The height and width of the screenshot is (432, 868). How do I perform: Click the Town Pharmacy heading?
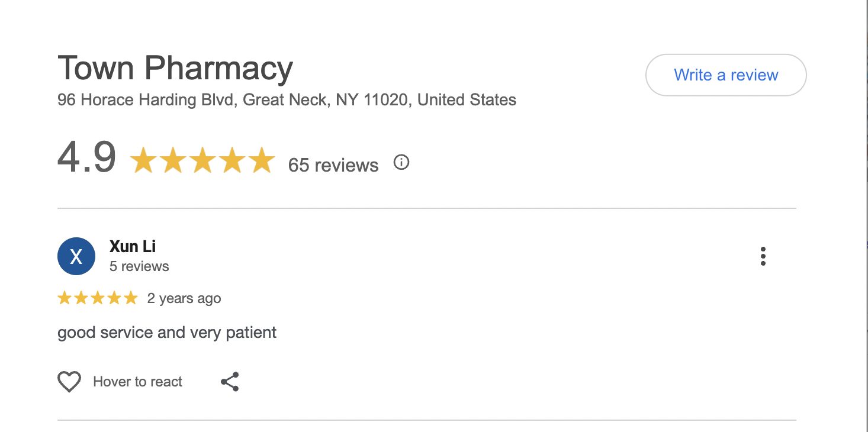click(175, 67)
